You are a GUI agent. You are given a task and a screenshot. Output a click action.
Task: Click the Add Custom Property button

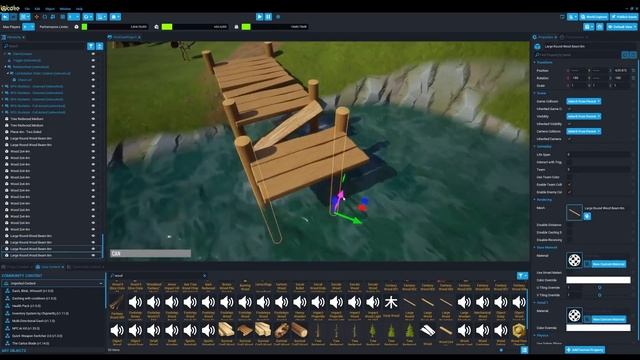pos(585,350)
